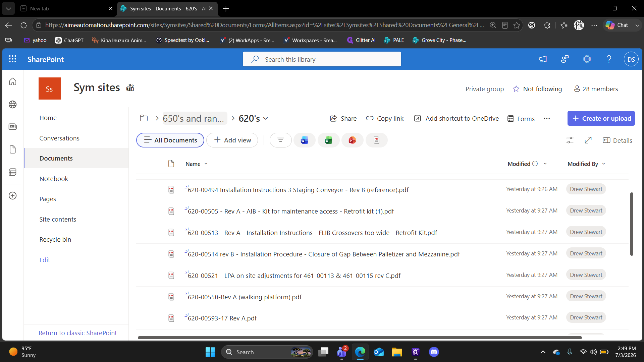The width and height of the screenshot is (644, 362).
Task: Open the SharePoint app launcher grid
Action: (12, 59)
